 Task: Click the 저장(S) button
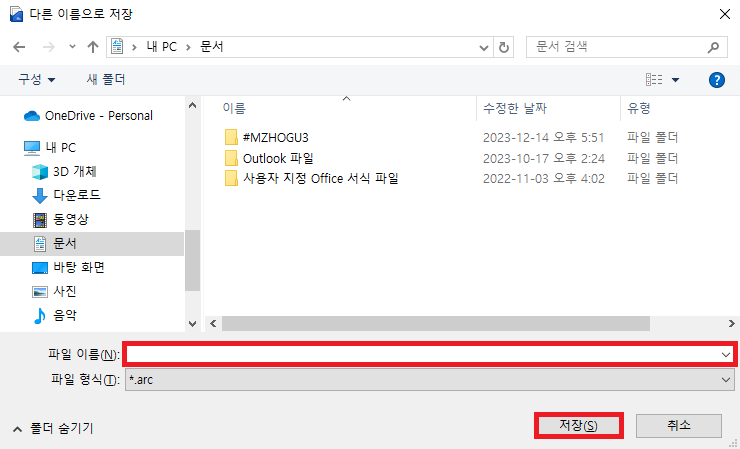[579, 425]
